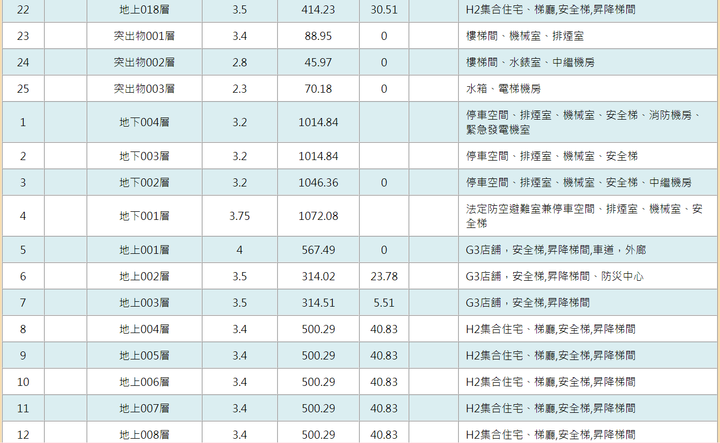Select 500.29 in the 地上005層 row
Viewport: 720px width, 443px height.
pos(318,356)
